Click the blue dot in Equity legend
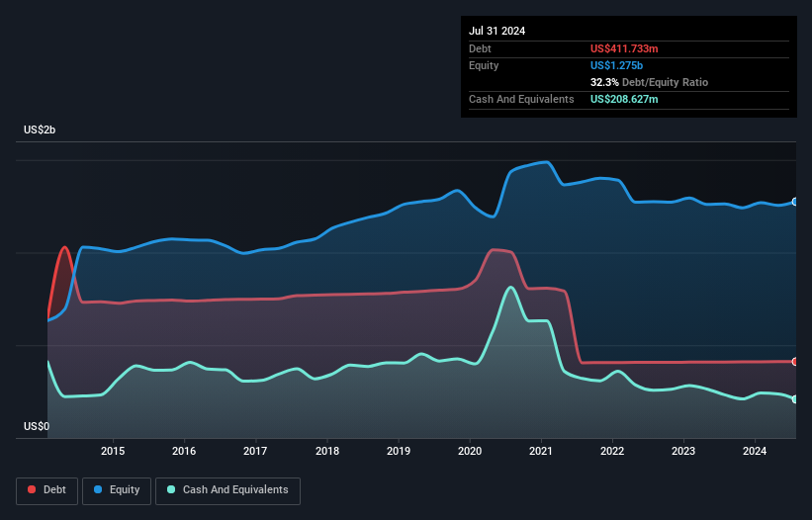 click(x=98, y=489)
